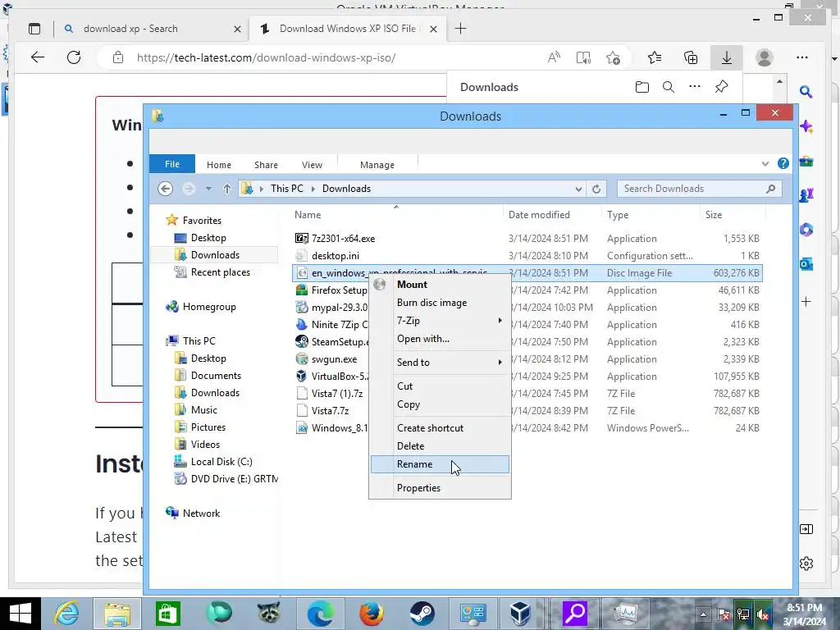The width and height of the screenshot is (840, 630).
Task: Select Cut in the context menu
Action: [440, 386]
